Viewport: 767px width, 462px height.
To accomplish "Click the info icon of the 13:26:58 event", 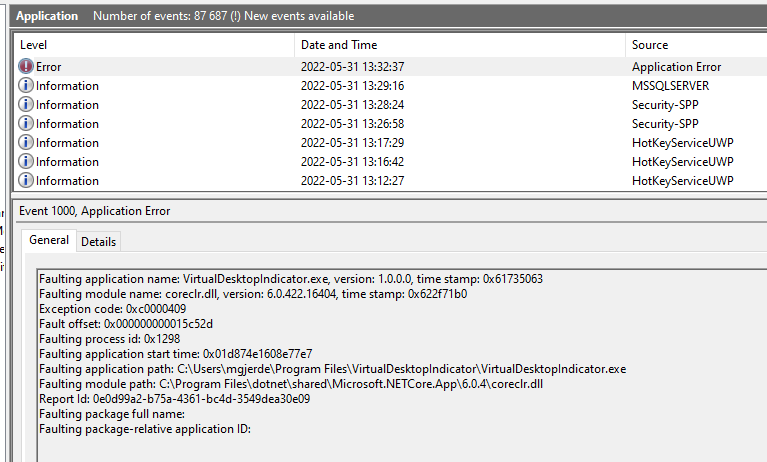I will [x=26, y=123].
